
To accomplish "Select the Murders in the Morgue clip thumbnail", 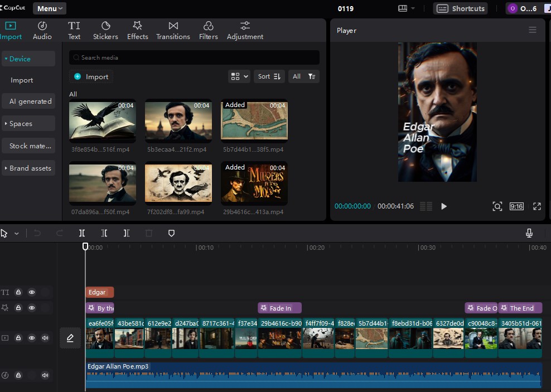I will (x=254, y=183).
